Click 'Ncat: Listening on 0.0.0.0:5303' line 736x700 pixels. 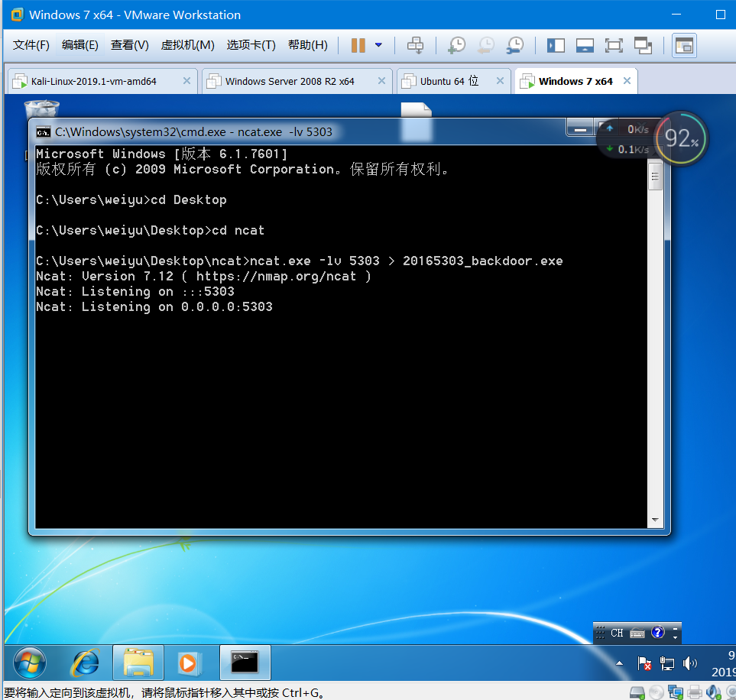tap(154, 307)
